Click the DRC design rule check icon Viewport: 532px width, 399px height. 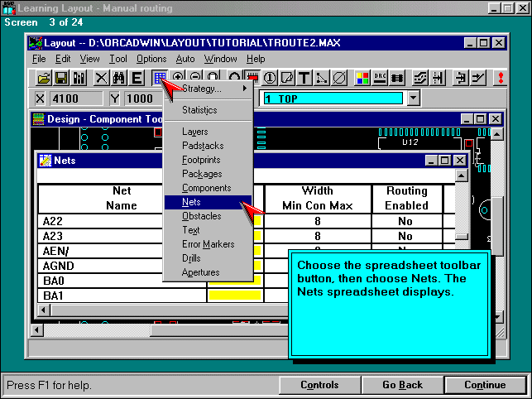(x=380, y=78)
